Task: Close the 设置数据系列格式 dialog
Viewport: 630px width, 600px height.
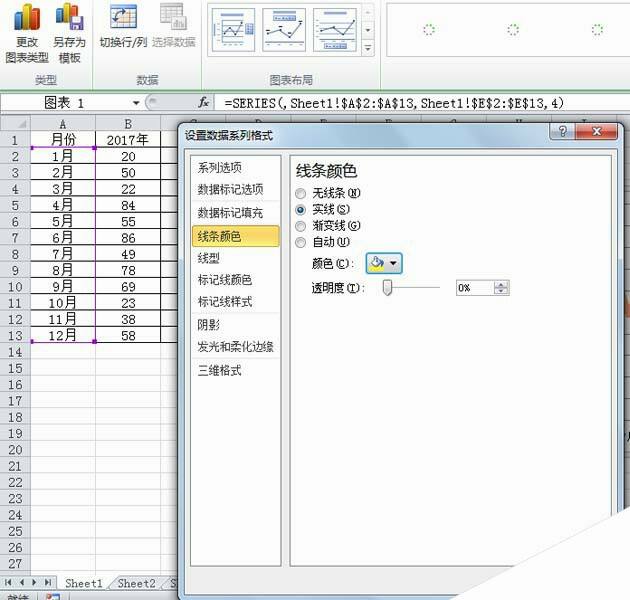Action: point(597,131)
